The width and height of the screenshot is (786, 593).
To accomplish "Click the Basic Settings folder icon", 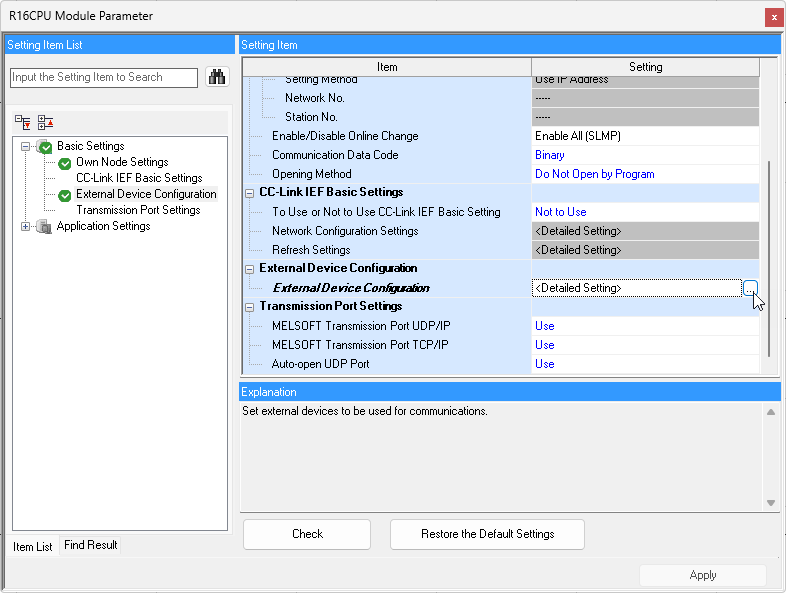I will (x=45, y=146).
